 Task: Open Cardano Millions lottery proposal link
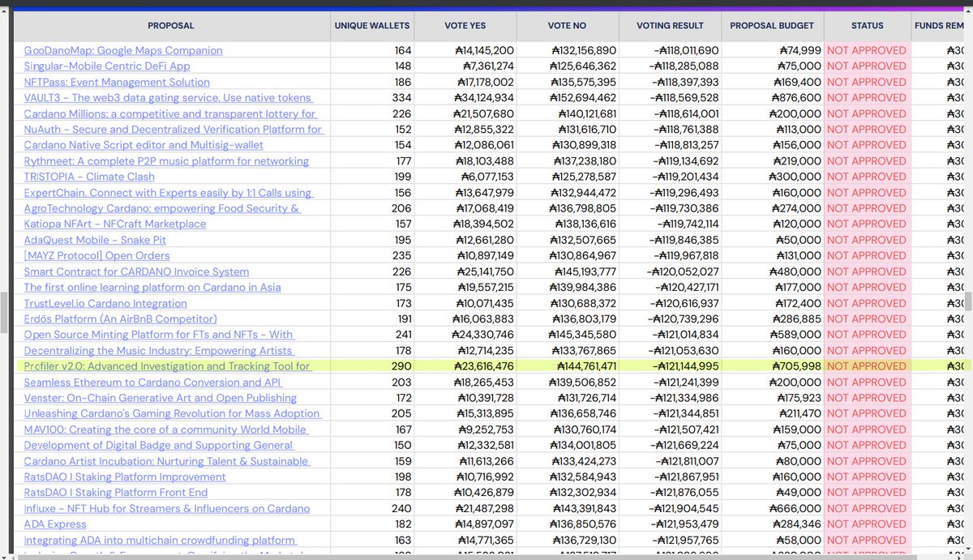(170, 113)
